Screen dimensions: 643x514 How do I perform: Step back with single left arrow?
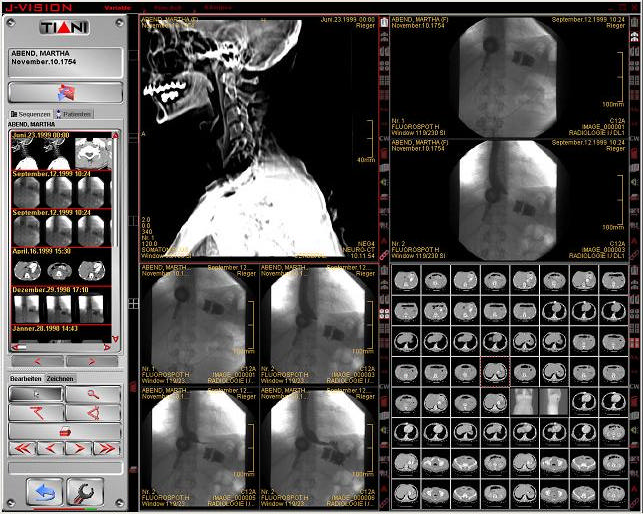point(50,448)
